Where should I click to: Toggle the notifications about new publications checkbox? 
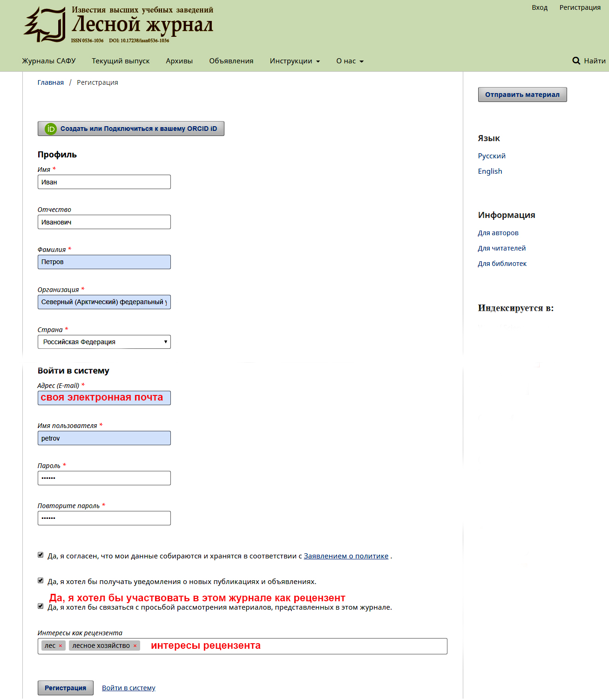click(x=41, y=581)
